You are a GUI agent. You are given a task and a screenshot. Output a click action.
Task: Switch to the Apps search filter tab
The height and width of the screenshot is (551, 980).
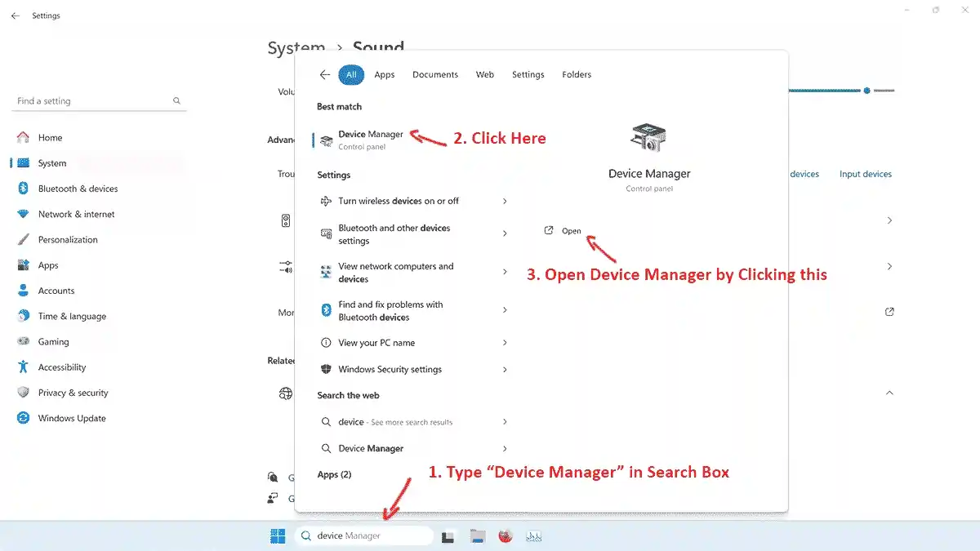pyautogui.click(x=385, y=74)
